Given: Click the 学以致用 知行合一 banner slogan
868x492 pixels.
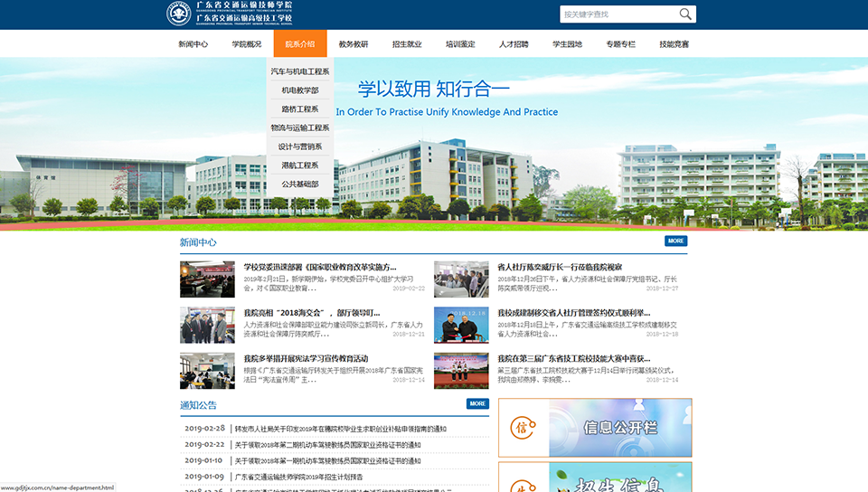Looking at the screenshot, I should (433, 89).
